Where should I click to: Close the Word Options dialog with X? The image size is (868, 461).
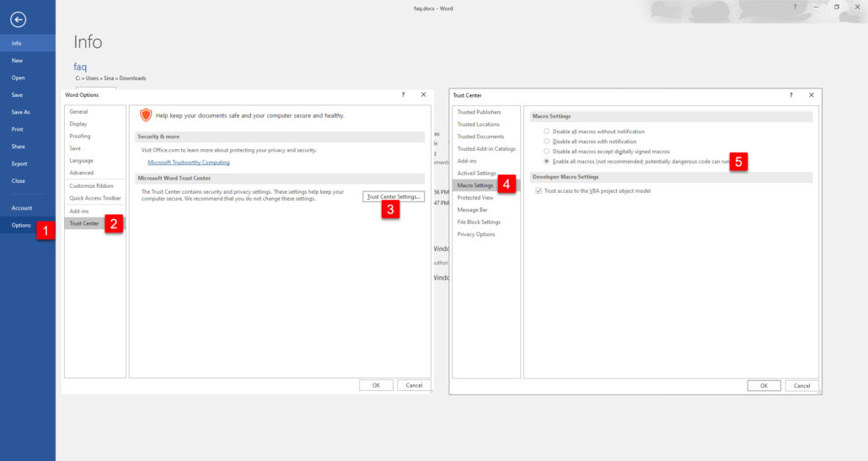click(x=423, y=95)
